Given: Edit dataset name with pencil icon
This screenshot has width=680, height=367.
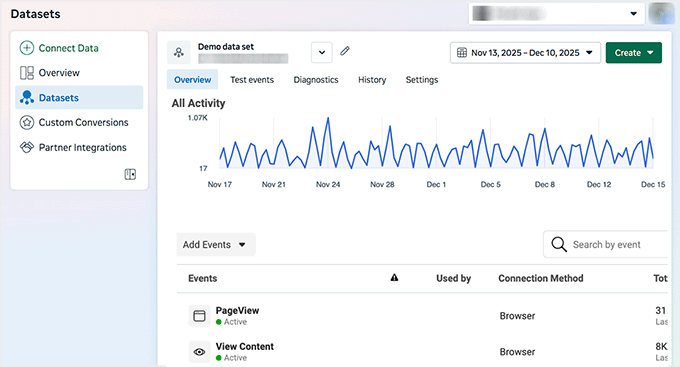Looking at the screenshot, I should [x=345, y=51].
